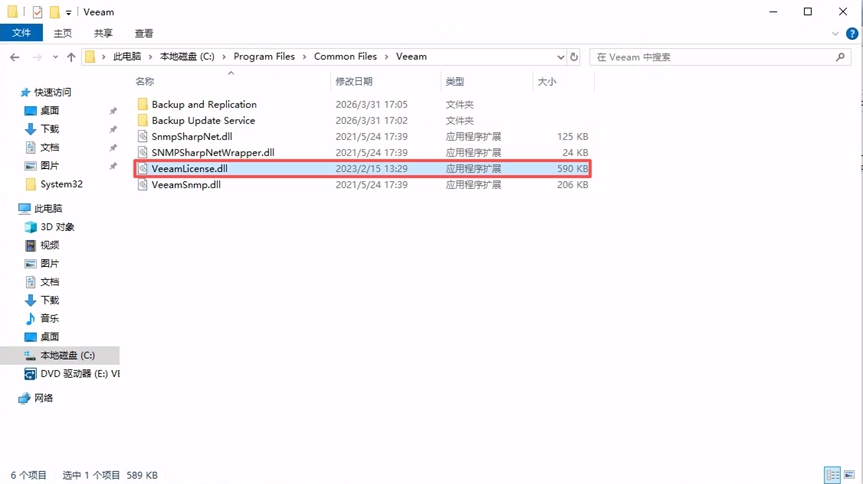Viewport: 863px width, 484px height.
Task: Select 本地磁盘 (C:) in navigation pane
Action: 67,355
